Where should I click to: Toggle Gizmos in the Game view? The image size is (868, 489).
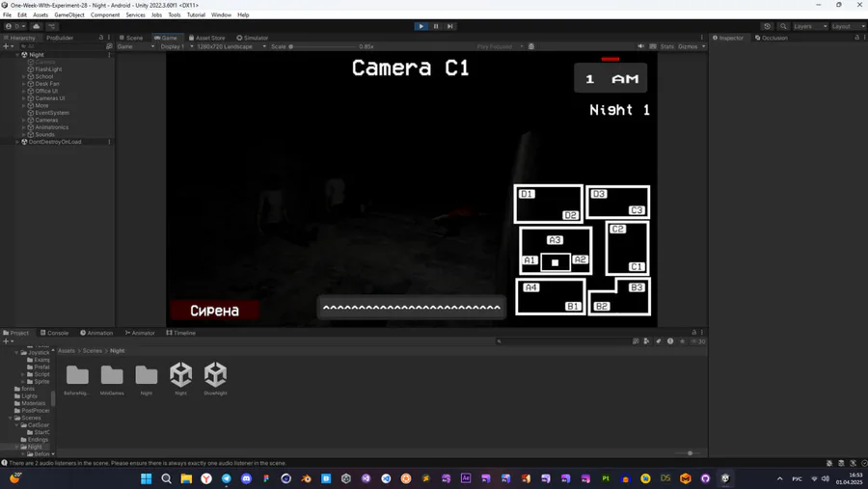[688, 46]
